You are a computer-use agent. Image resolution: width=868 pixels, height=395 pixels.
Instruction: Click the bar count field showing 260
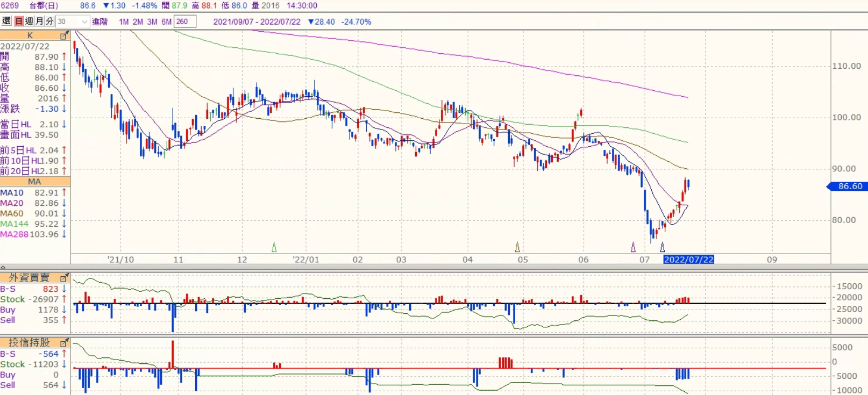[x=185, y=21]
